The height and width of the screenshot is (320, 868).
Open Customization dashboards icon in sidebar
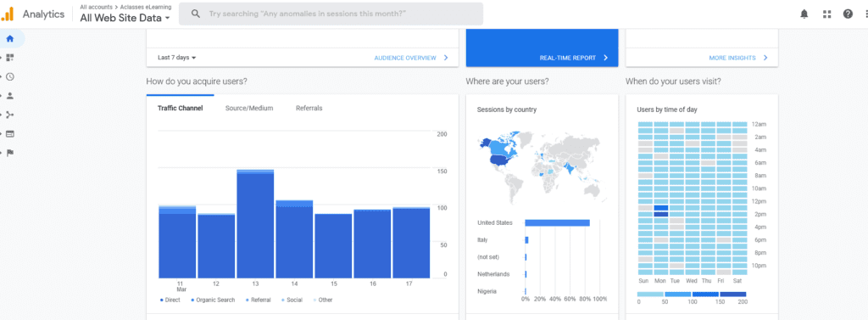10,58
